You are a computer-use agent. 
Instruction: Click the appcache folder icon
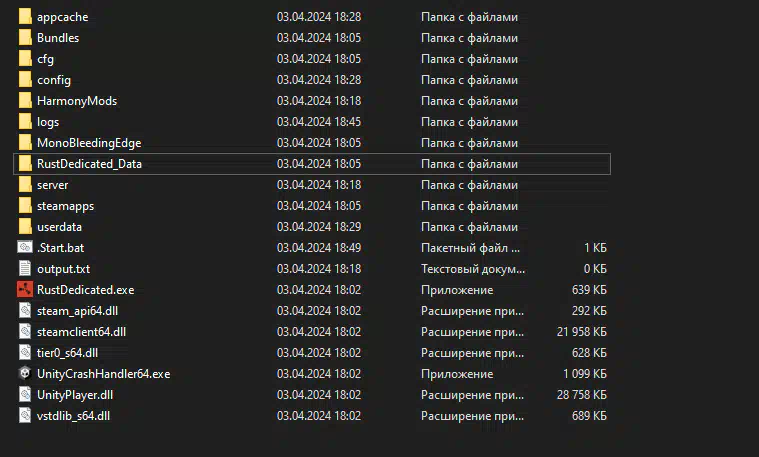point(25,16)
